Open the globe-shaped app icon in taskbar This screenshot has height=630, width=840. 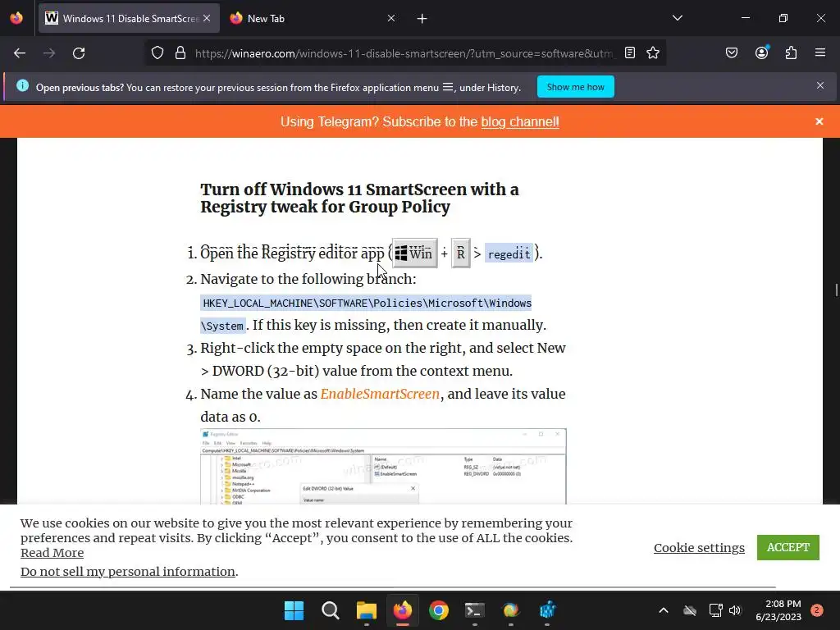tap(510, 610)
